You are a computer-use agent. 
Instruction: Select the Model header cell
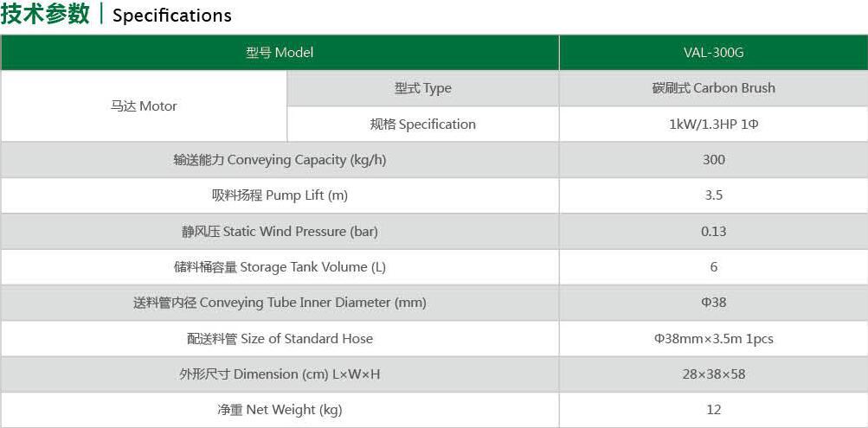click(x=280, y=53)
